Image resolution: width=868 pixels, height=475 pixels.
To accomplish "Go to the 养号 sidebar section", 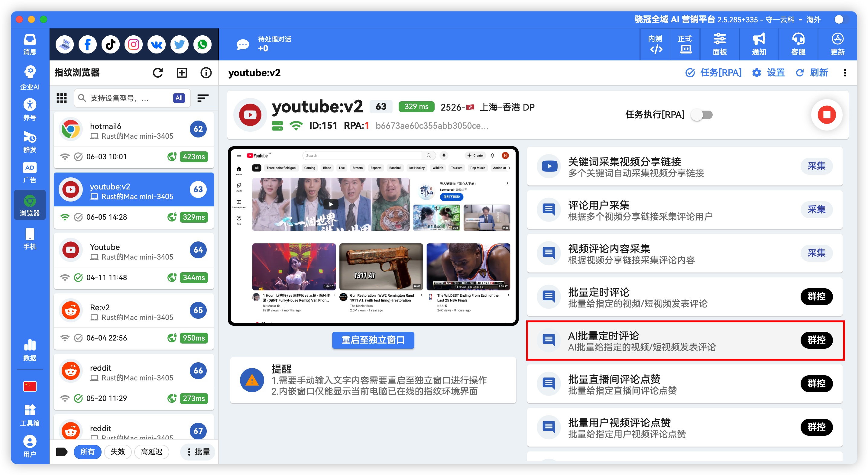I will (30, 110).
